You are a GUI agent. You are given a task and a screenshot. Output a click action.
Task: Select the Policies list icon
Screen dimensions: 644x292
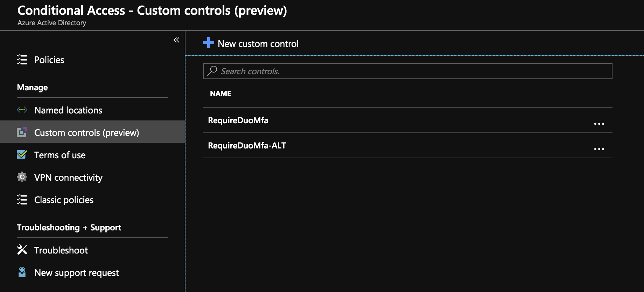click(x=22, y=60)
